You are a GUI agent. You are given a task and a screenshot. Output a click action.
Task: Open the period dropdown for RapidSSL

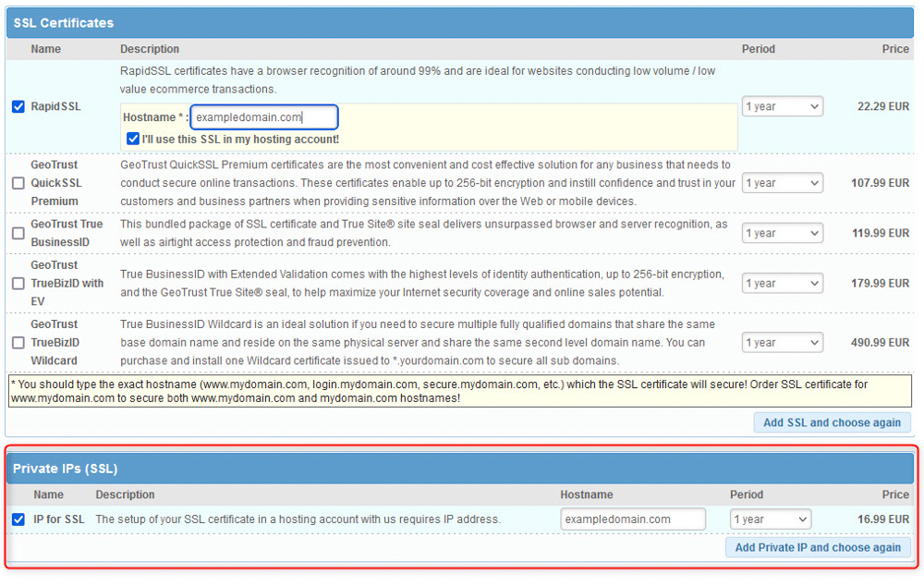click(x=782, y=106)
